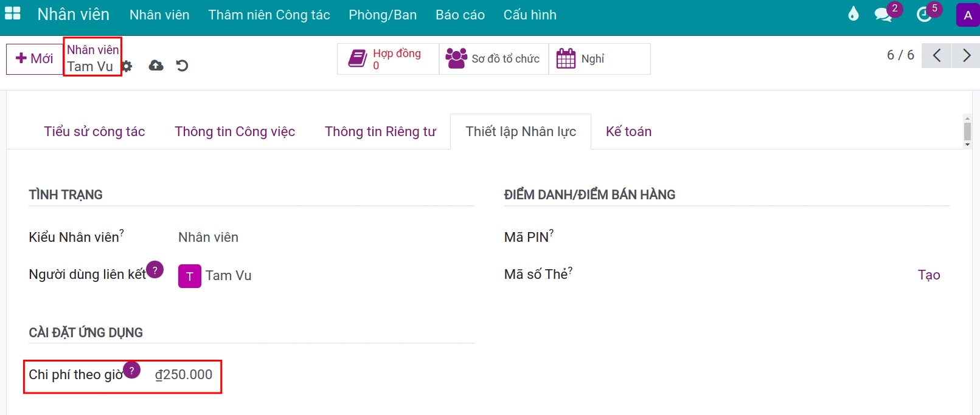
Task: Go to previous employee record arrow
Action: coord(937,56)
